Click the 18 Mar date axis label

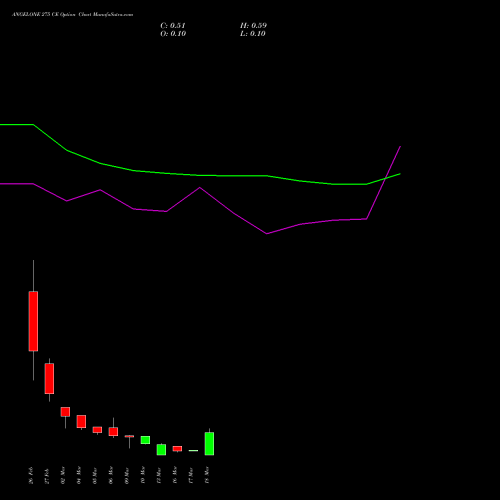[207, 475]
